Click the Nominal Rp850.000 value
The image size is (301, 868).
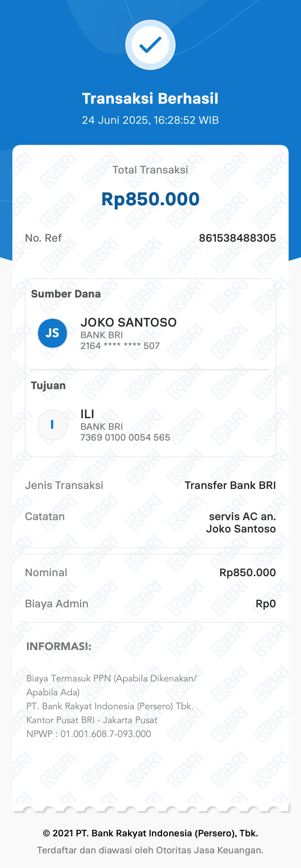point(247,573)
